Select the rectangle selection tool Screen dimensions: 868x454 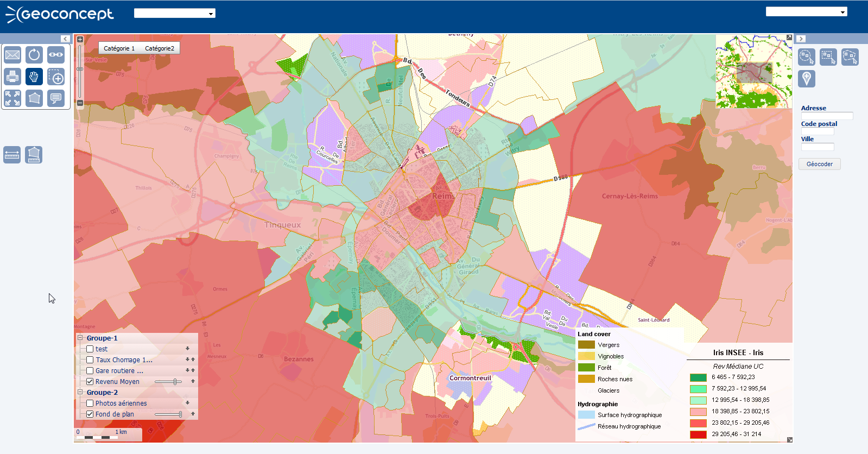pos(828,57)
